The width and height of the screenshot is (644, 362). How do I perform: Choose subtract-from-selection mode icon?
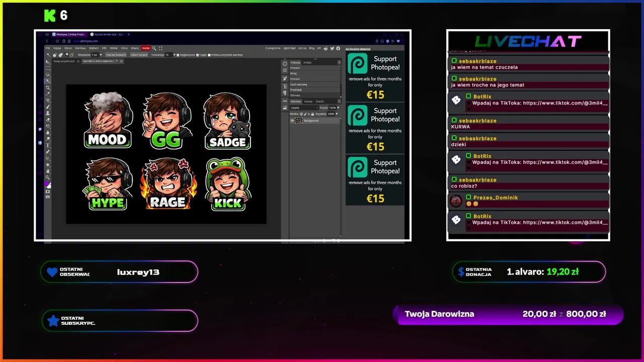pyautogui.click(x=66, y=55)
